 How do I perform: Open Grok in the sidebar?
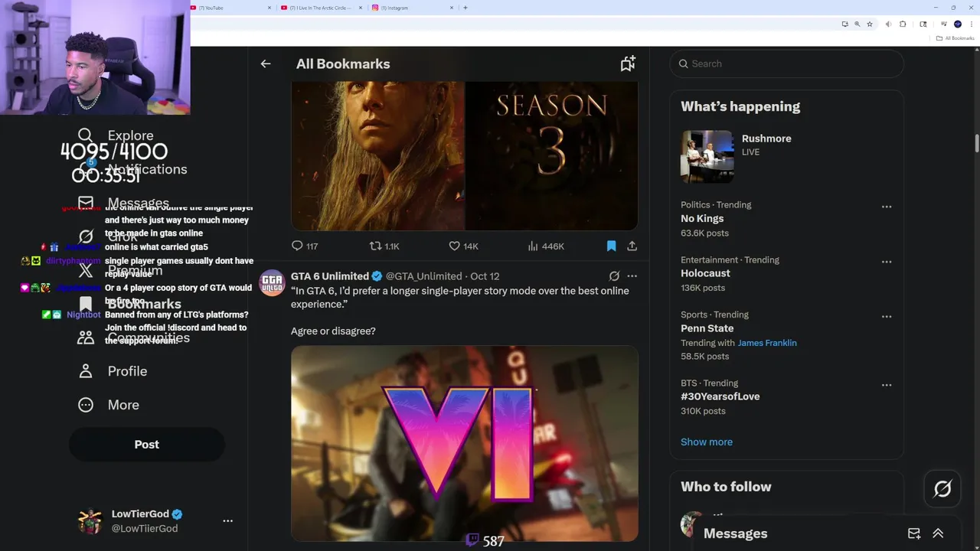point(108,236)
